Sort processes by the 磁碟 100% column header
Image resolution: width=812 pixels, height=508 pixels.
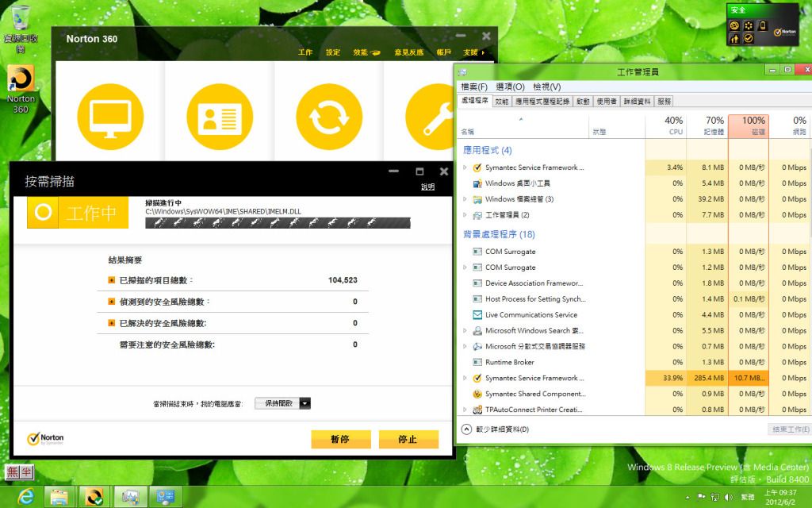click(x=749, y=126)
